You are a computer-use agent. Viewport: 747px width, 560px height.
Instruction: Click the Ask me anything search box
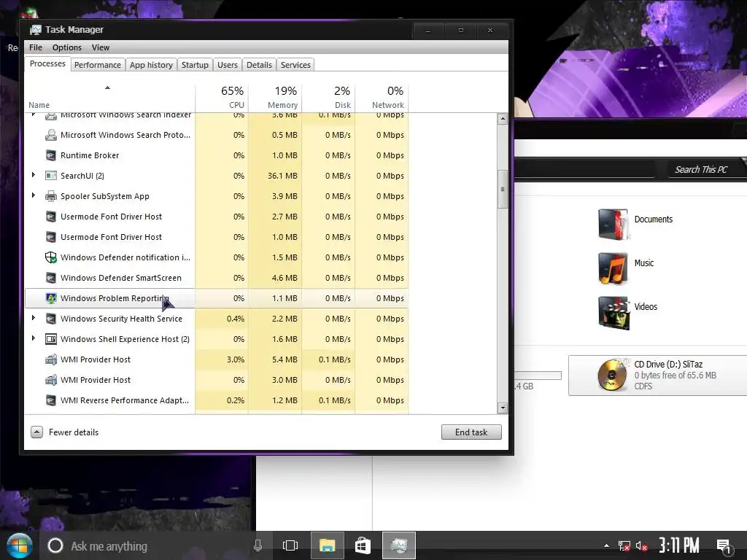coord(158,545)
